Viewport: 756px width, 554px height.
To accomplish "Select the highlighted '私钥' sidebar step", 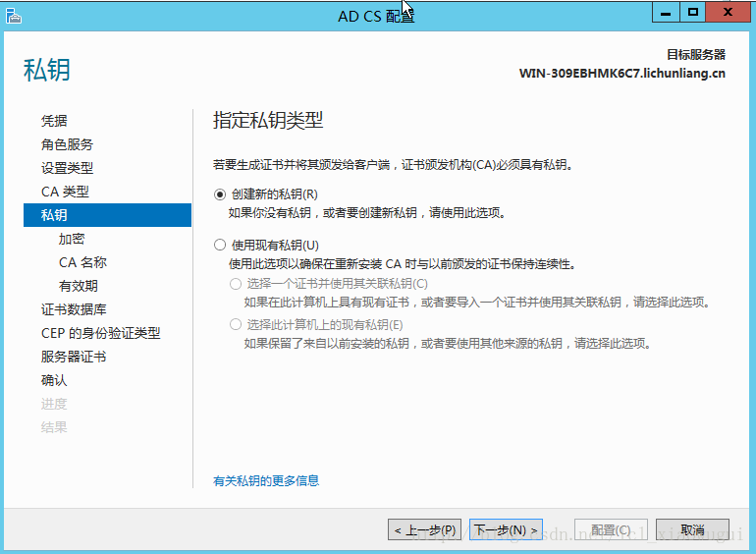I will [108, 215].
